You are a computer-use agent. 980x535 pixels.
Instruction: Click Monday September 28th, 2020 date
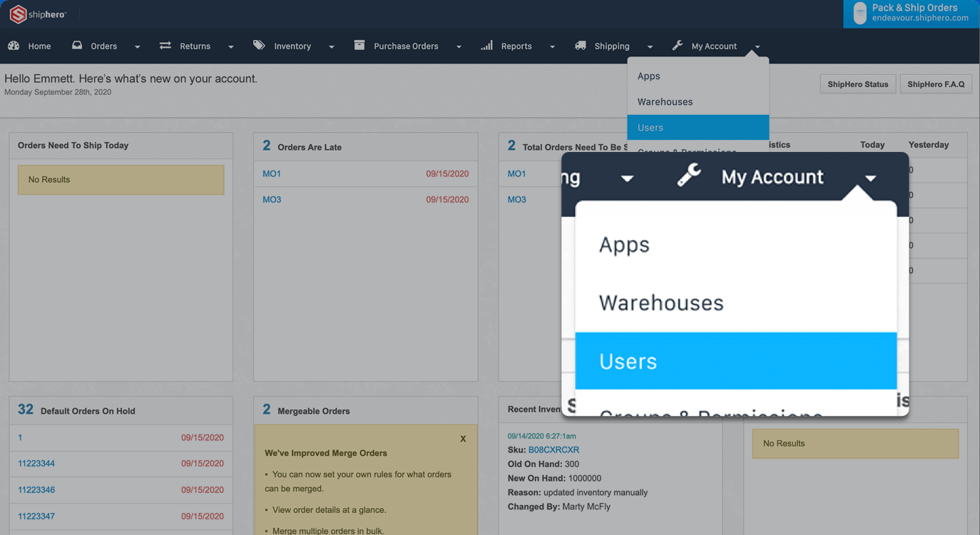coord(58,92)
